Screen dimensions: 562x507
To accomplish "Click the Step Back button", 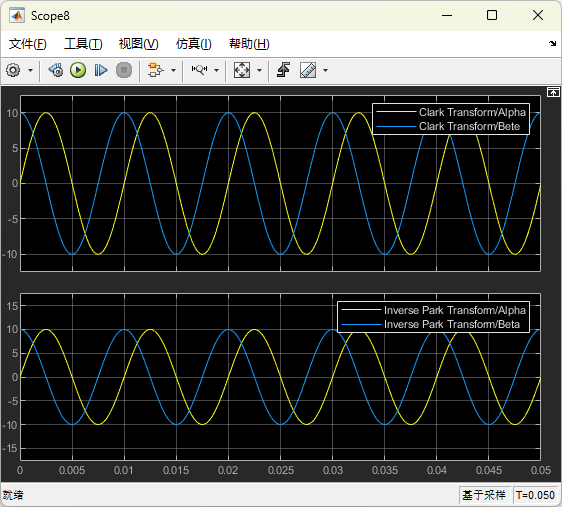I will tap(56, 70).
